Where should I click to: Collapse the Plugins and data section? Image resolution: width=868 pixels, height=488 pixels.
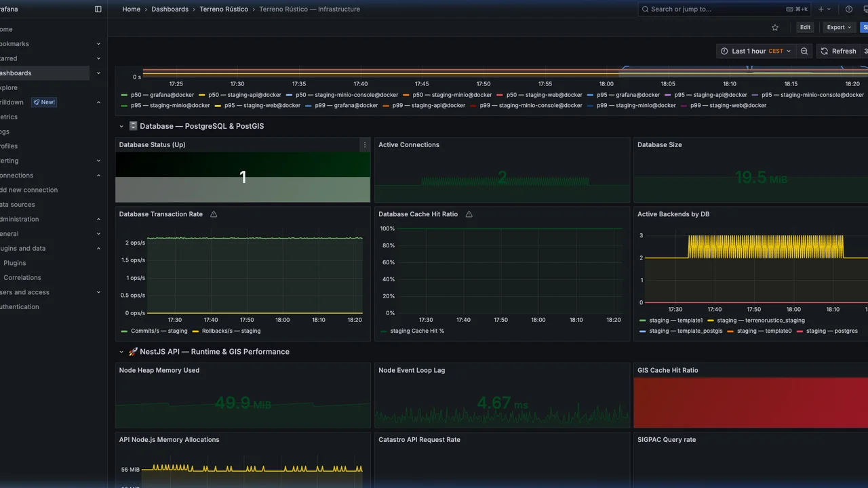point(98,249)
